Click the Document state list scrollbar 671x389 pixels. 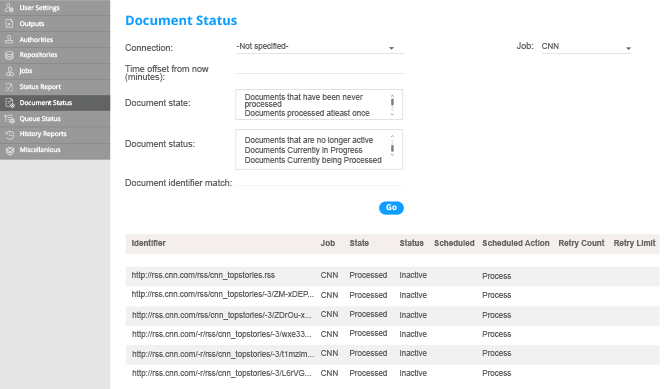coord(392,104)
